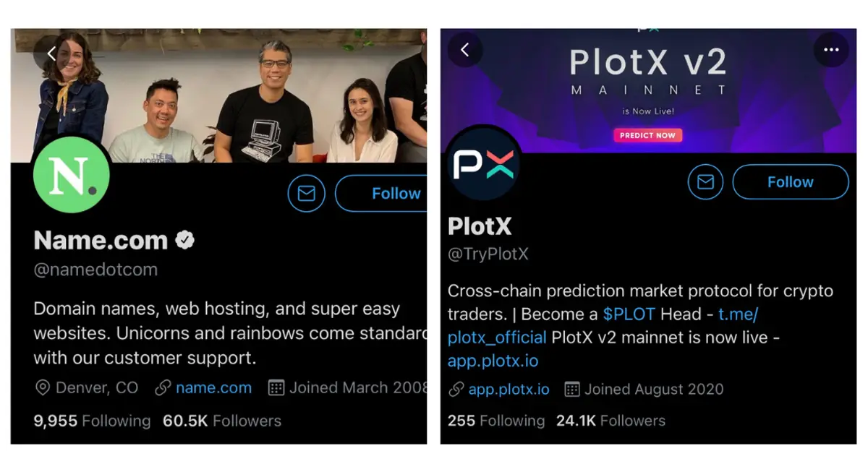Screen dimensions: 868x472
Task: Open the app.plotx.io profile website link
Action: (x=509, y=390)
